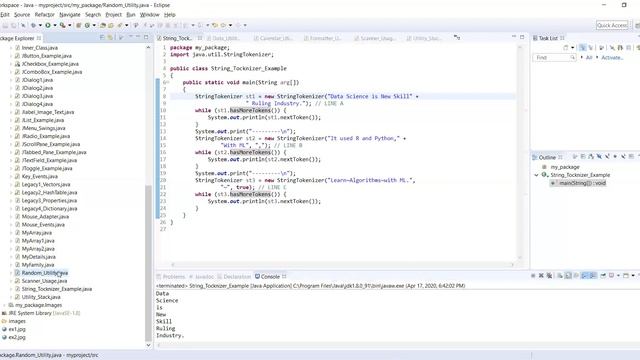Toggle Hide Fields in the Outline toolbar
640x360 pixels.
599,157
